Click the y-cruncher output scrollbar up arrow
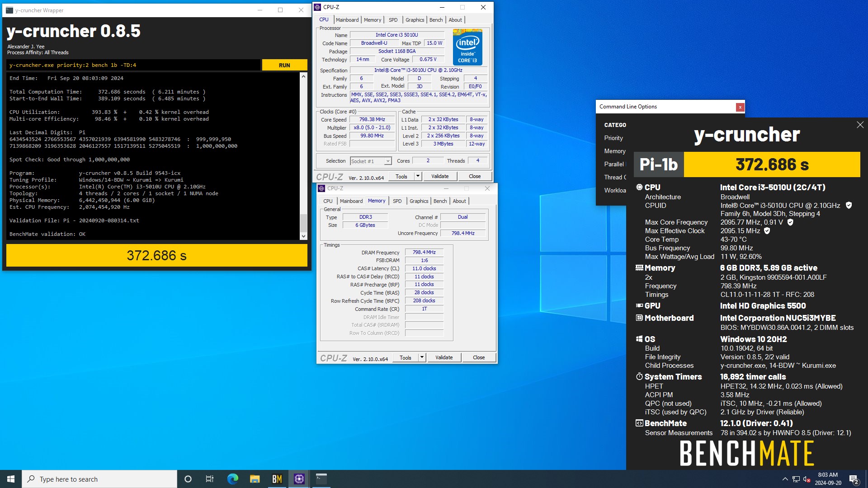The height and width of the screenshot is (488, 868). click(x=303, y=77)
